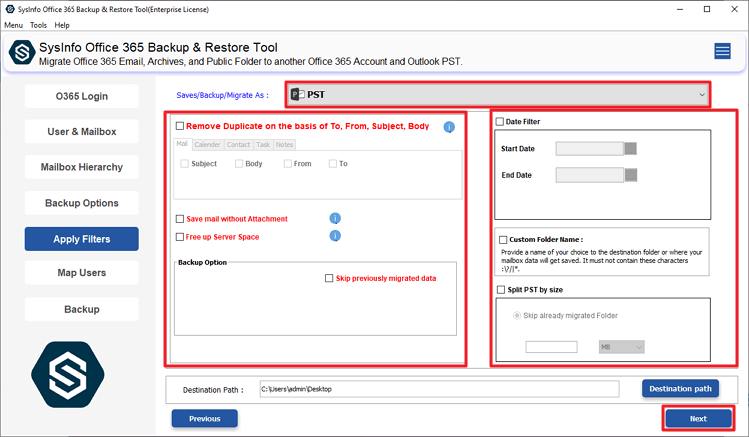Switch to the Calender tab
Screen dimensions: 749x437
(207, 144)
